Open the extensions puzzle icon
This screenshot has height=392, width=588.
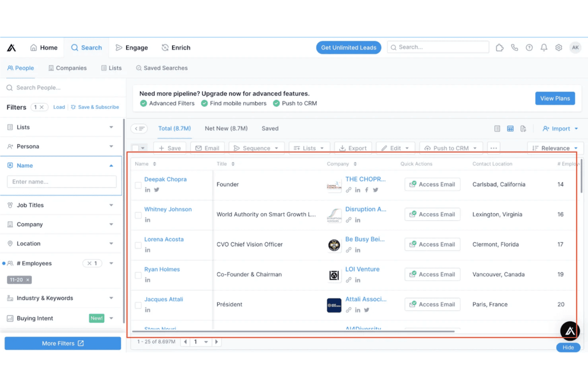coord(500,48)
